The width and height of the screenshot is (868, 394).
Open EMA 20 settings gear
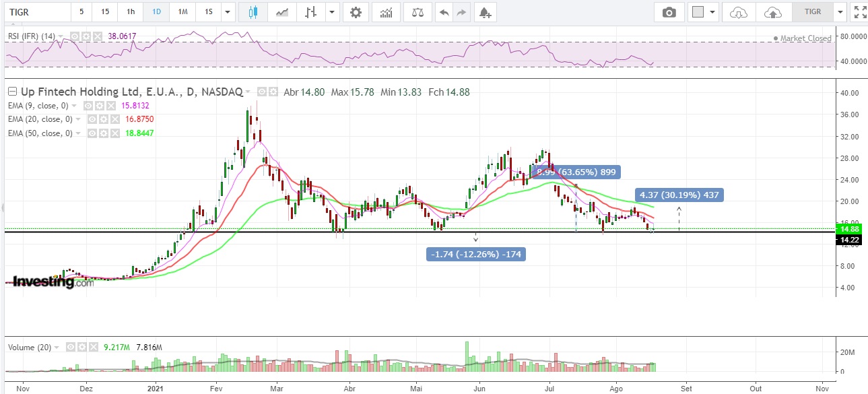point(102,119)
